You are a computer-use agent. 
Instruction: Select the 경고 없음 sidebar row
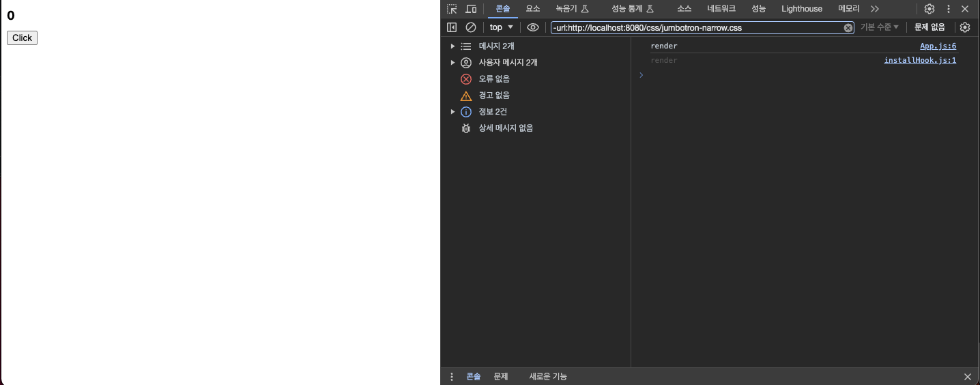click(x=536, y=96)
